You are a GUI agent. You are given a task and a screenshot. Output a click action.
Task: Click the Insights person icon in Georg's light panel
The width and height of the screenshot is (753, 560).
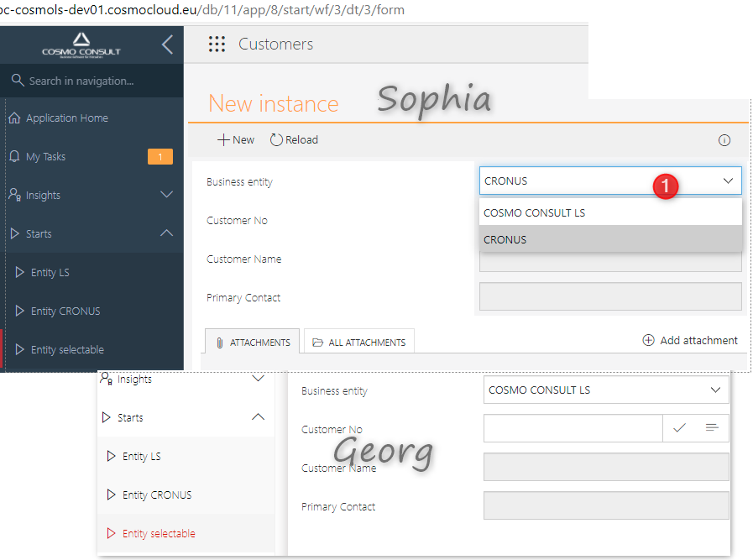point(106,379)
